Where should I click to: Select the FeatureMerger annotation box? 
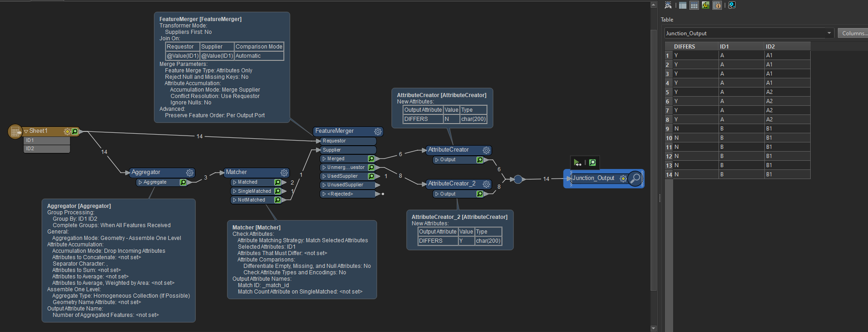(x=222, y=67)
